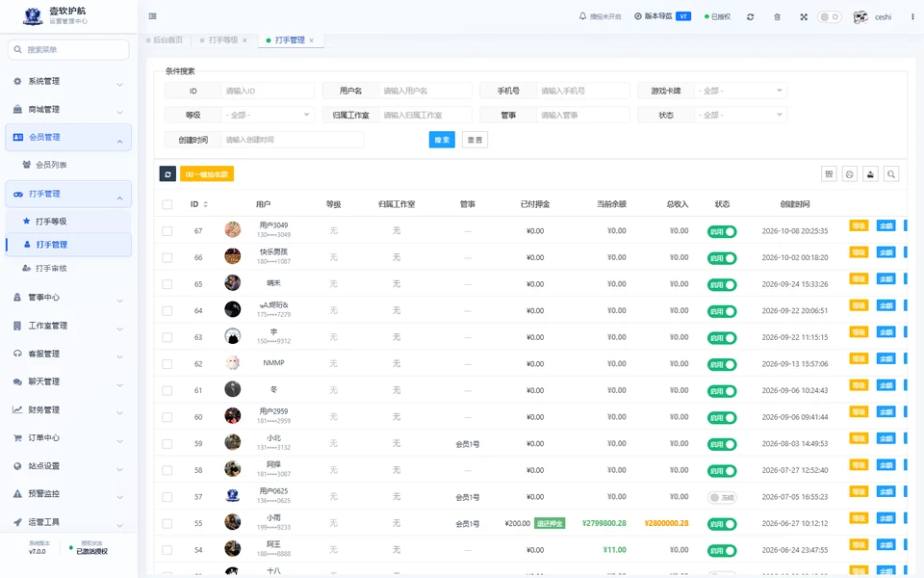Collapse 会员管理 menu
This screenshot has height=578, width=924.
coord(69,138)
